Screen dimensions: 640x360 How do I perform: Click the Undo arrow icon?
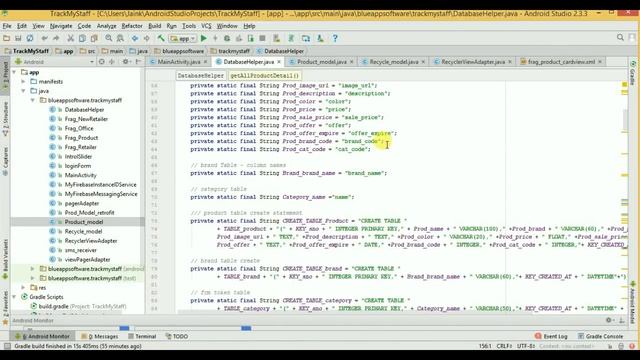click(x=44, y=38)
